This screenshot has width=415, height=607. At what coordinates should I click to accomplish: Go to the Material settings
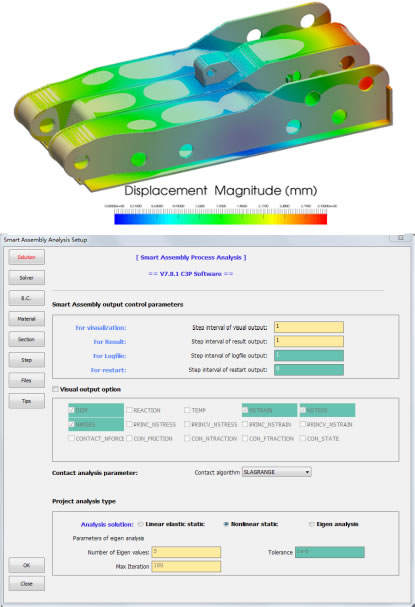[26, 319]
